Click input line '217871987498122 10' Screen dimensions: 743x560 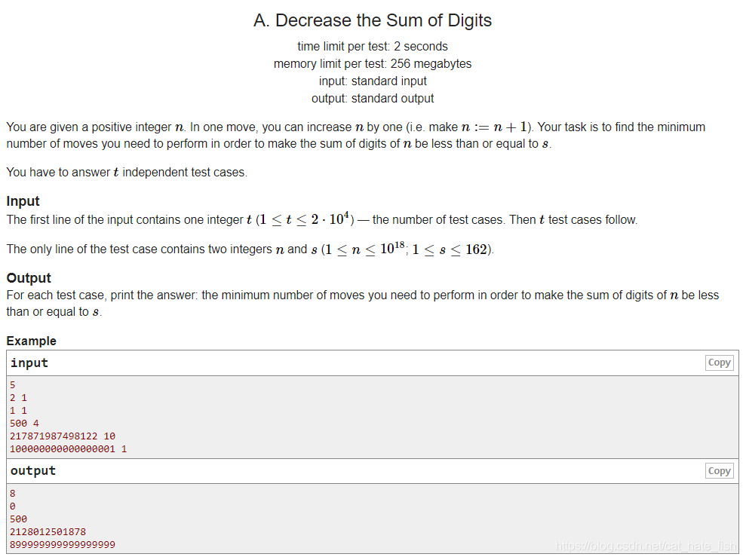tap(63, 436)
